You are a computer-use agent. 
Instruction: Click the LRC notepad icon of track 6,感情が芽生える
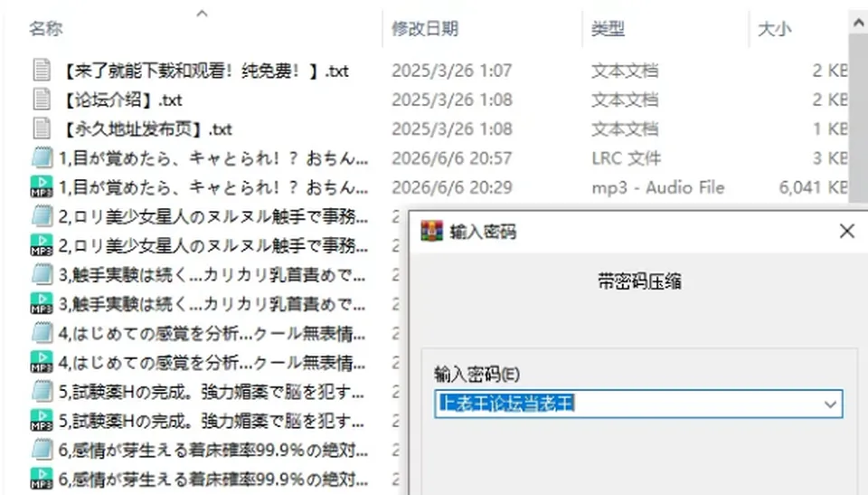(42, 450)
